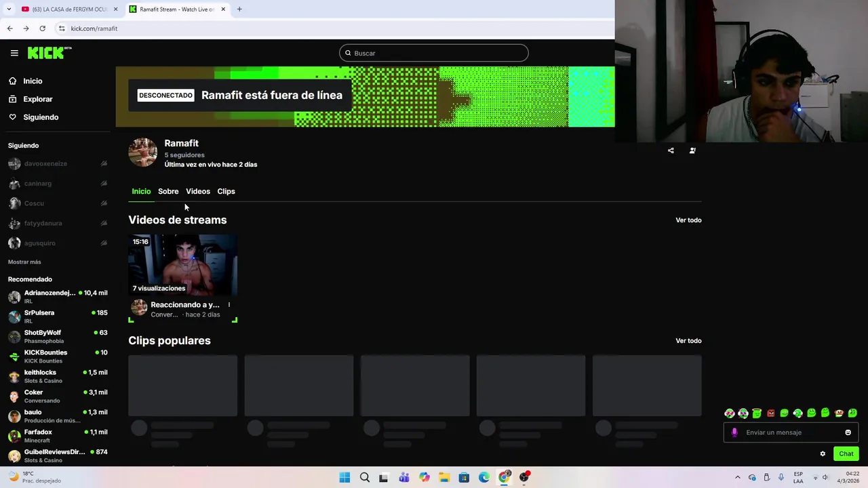Image resolution: width=868 pixels, height=488 pixels.
Task: Reload the kick.com page
Action: (x=42, y=28)
